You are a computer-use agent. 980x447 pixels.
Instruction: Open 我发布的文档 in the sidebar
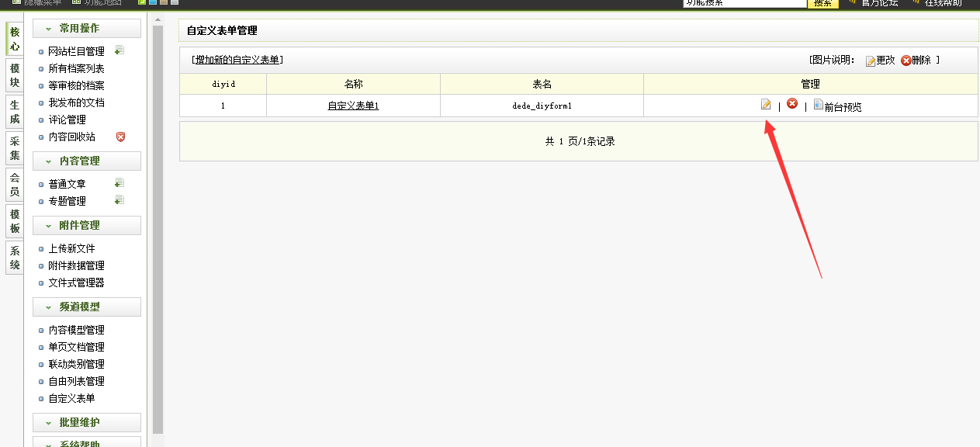pos(76,102)
